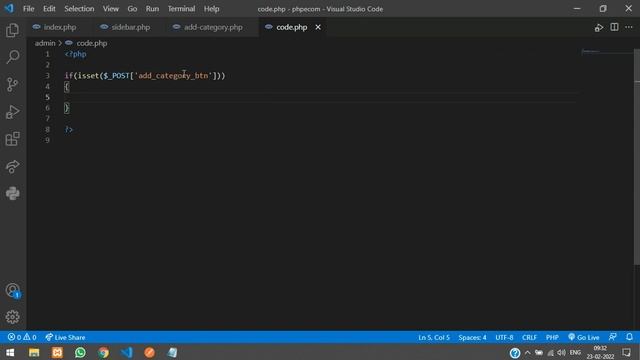This screenshot has height=360, width=640.
Task: Change end of line sequence CRLF
Action: pyautogui.click(x=529, y=337)
